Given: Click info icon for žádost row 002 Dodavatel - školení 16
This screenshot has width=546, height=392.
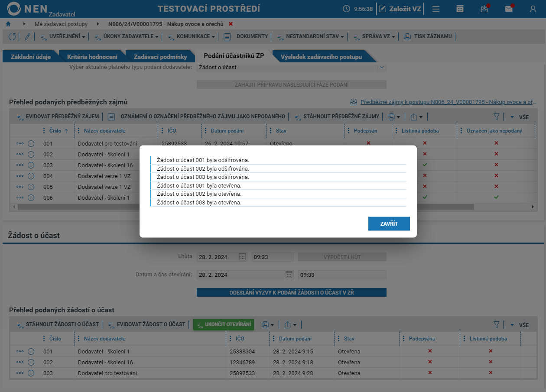Looking at the screenshot, I should (31, 362).
